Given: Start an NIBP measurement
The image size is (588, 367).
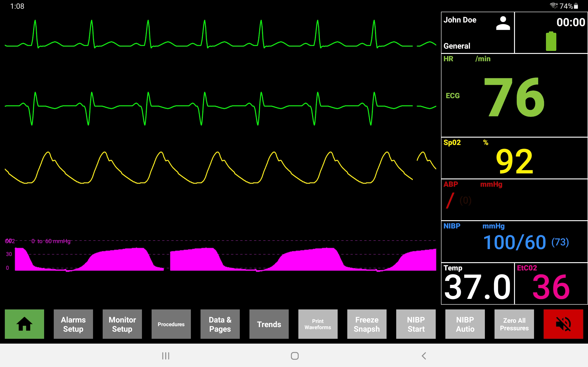Looking at the screenshot, I should point(416,324).
